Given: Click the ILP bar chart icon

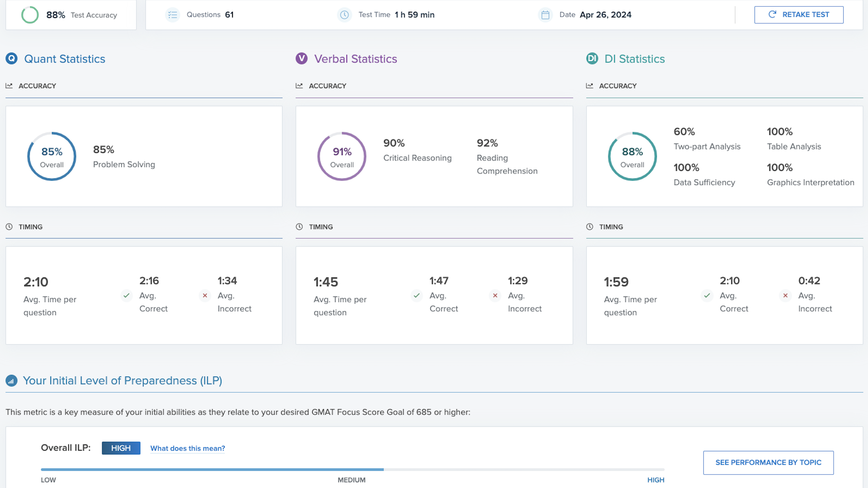Looking at the screenshot, I should click(x=11, y=381).
